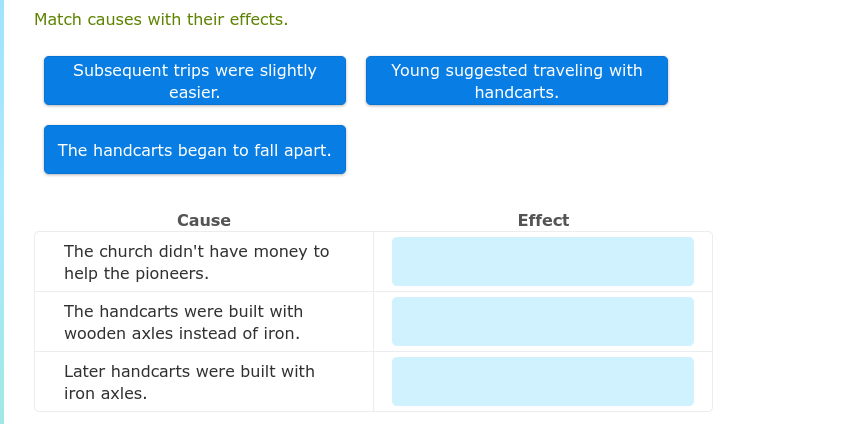This screenshot has height=424, width=849.
Task: Click the top empty blue drop zone
Action: coord(542,262)
